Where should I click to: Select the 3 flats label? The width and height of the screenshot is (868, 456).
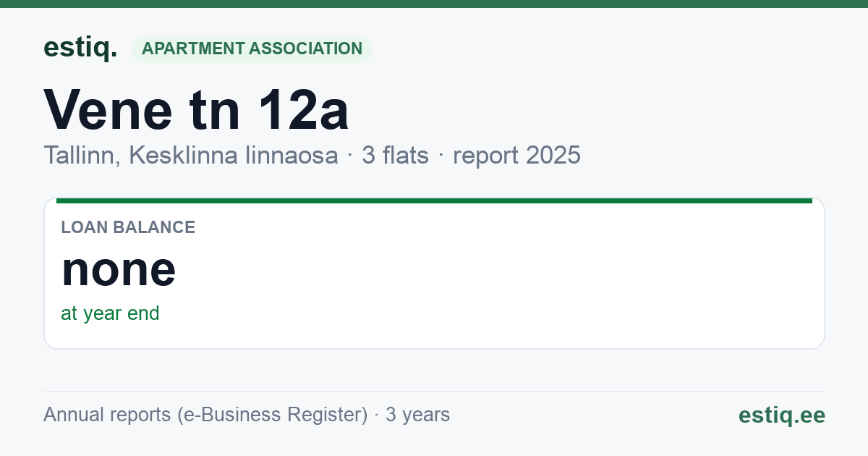[x=395, y=156]
